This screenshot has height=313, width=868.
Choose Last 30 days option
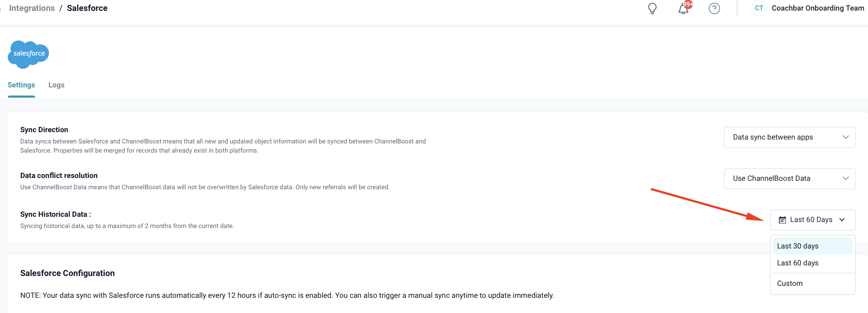click(798, 246)
